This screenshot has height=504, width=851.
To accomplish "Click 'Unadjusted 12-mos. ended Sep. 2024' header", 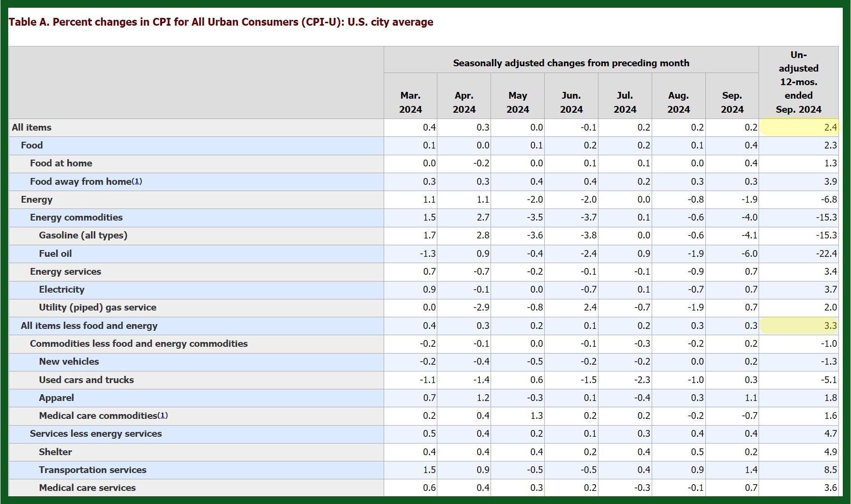I will (x=799, y=82).
